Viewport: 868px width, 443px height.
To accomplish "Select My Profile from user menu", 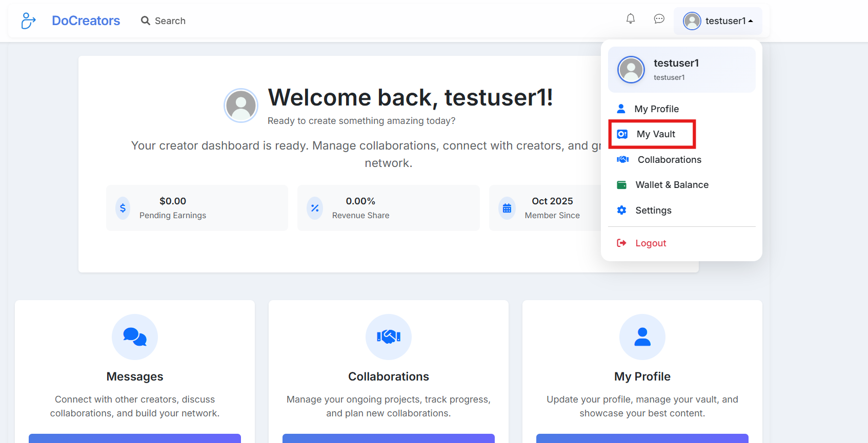I will [x=656, y=109].
